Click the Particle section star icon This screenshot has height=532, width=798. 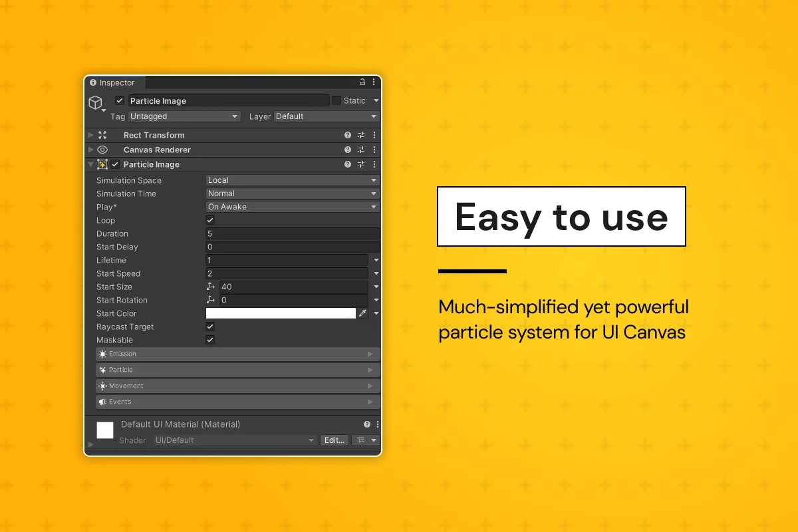(102, 370)
